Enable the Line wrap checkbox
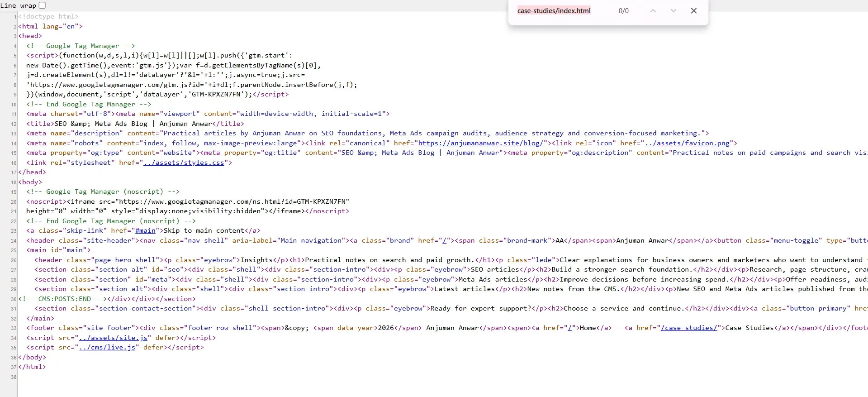 click(x=42, y=5)
